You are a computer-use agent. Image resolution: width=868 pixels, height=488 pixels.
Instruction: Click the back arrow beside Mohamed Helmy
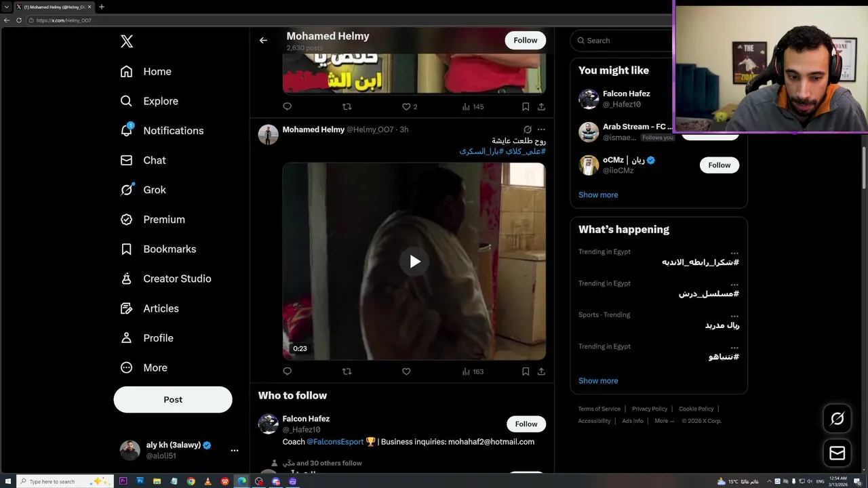(263, 41)
